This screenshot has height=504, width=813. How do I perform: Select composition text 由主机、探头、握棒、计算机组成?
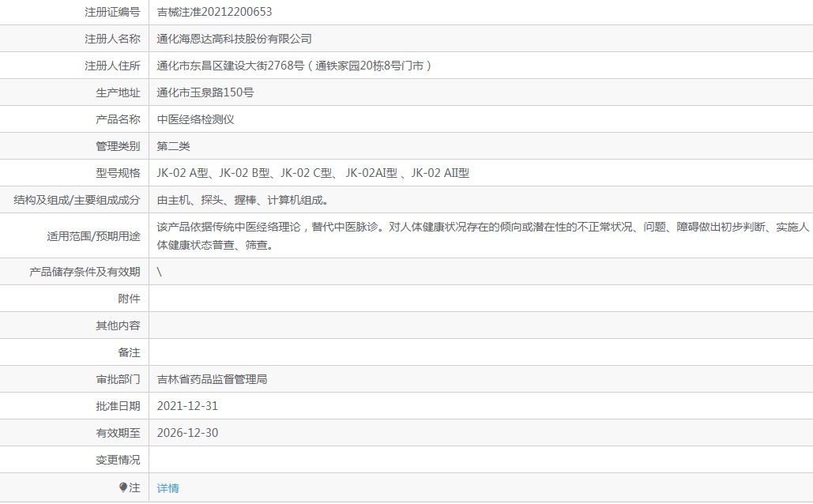pos(243,200)
